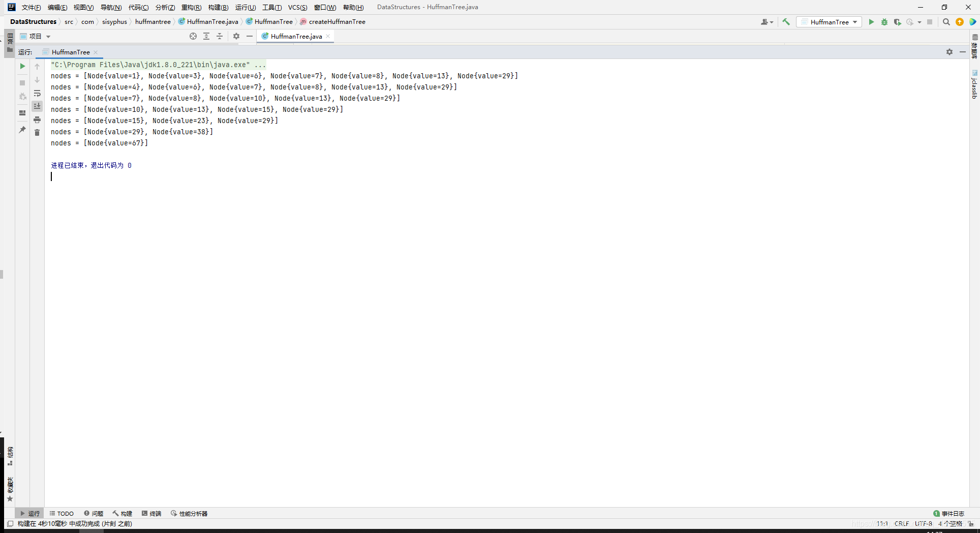Select the HuffmanTree run tab
980x533 pixels.
[70, 52]
